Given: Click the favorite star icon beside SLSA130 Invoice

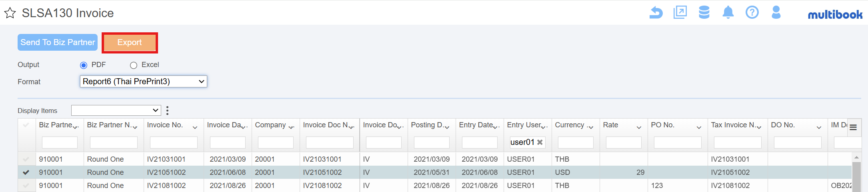Looking at the screenshot, I should point(10,13).
